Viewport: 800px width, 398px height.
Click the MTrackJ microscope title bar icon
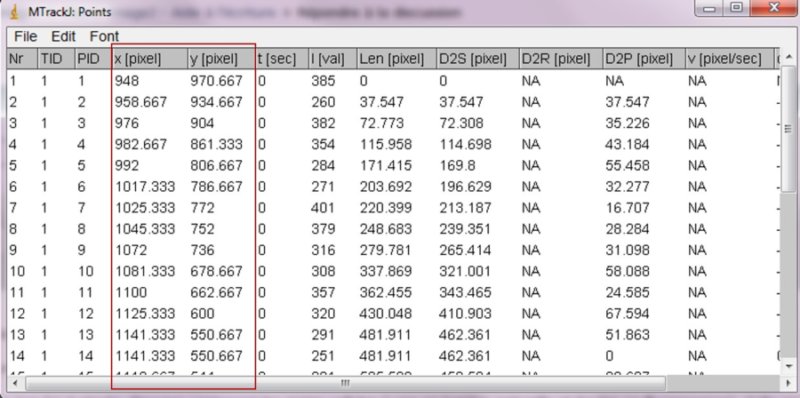(15, 12)
